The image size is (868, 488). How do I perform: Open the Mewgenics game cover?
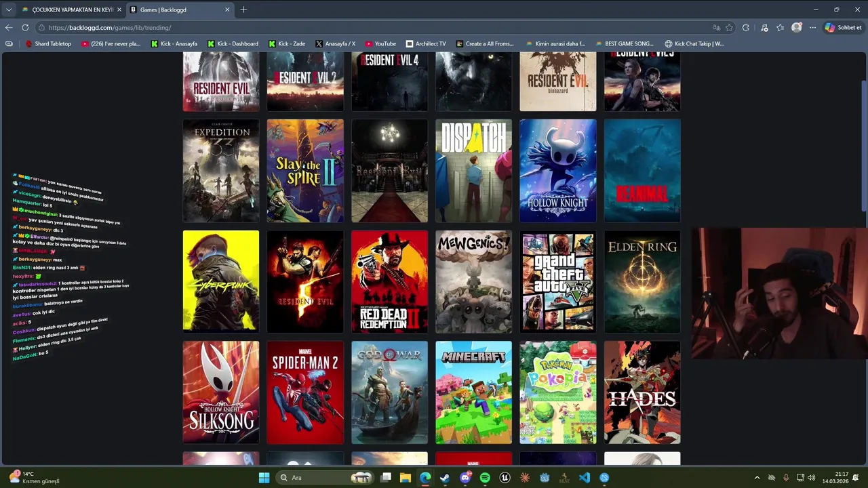(473, 281)
